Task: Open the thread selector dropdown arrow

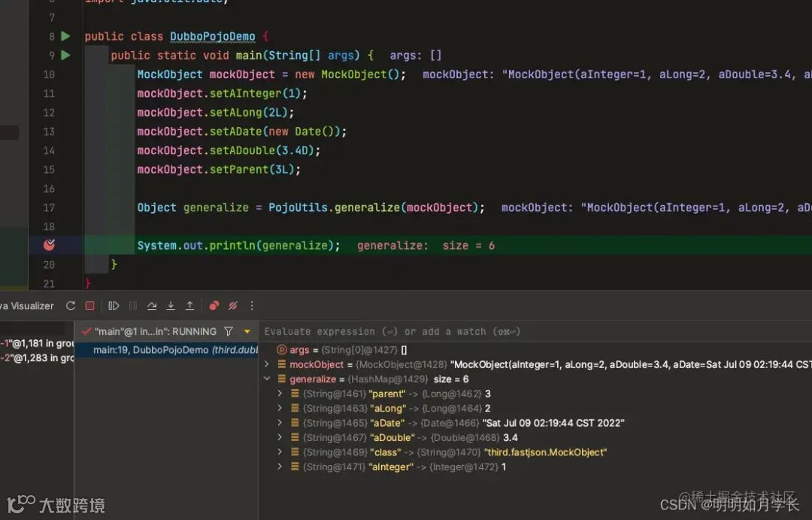Action: 247,331
